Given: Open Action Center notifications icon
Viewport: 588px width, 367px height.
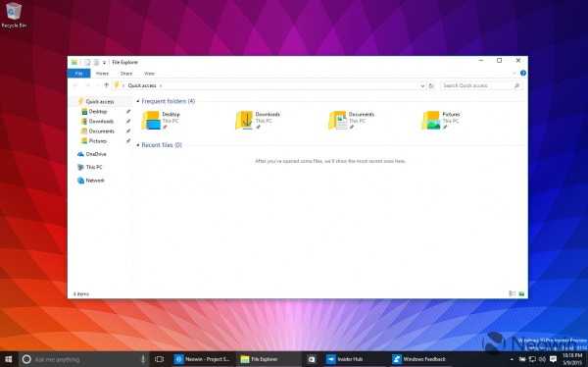Looking at the screenshot, I should (x=553, y=359).
